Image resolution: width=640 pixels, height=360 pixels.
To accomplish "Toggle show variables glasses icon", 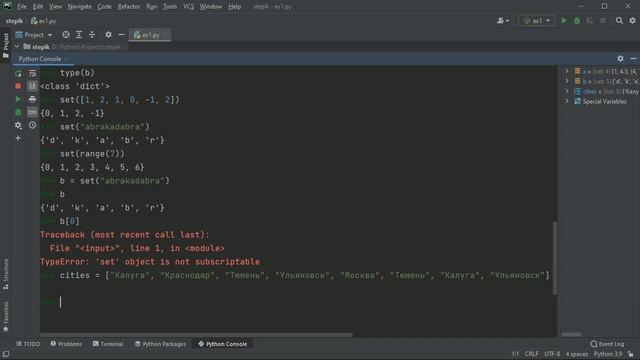I will (x=32, y=112).
